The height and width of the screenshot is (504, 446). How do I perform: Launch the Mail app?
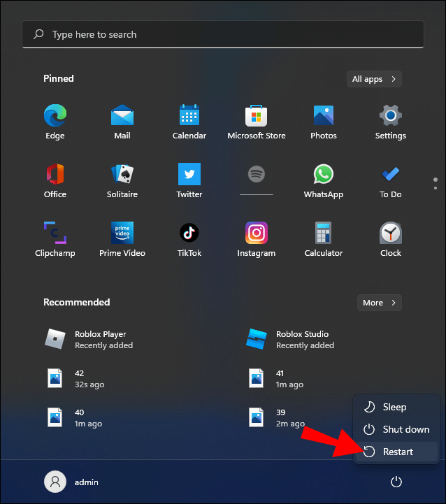[x=122, y=122]
